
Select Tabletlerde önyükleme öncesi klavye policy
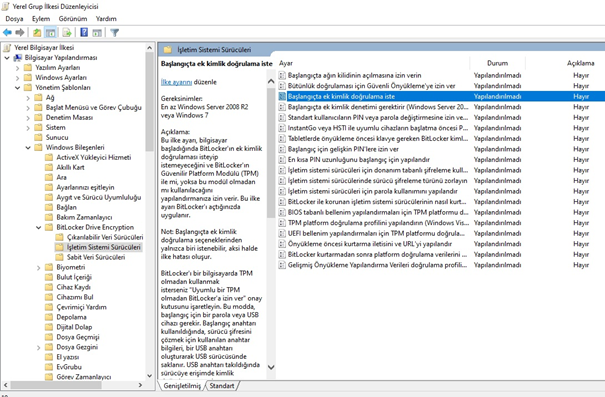coord(378,139)
